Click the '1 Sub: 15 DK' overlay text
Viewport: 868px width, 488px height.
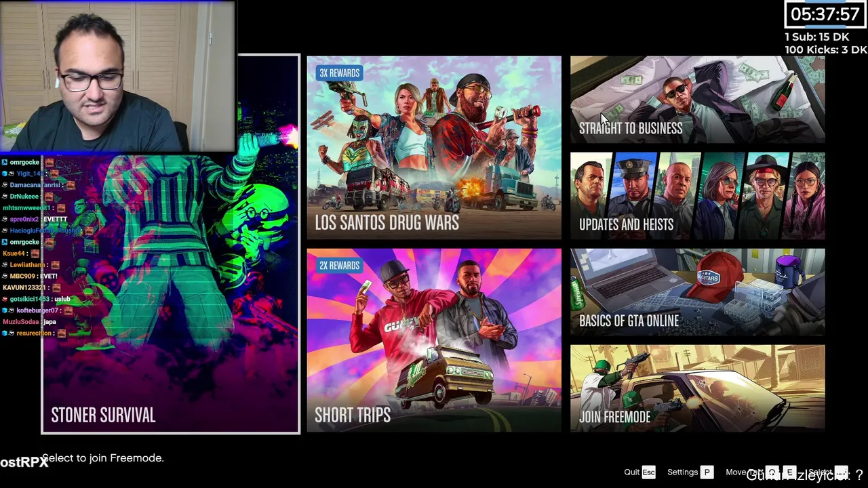[816, 37]
